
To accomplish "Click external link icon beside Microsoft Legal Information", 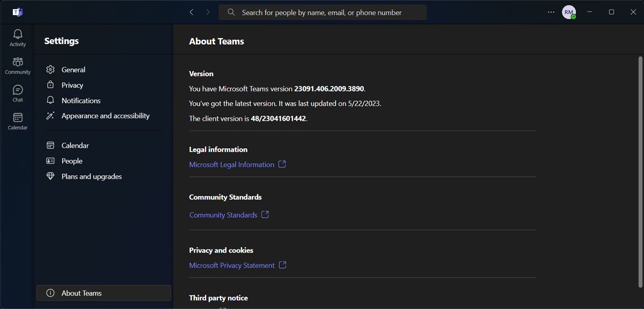I will tap(282, 164).
